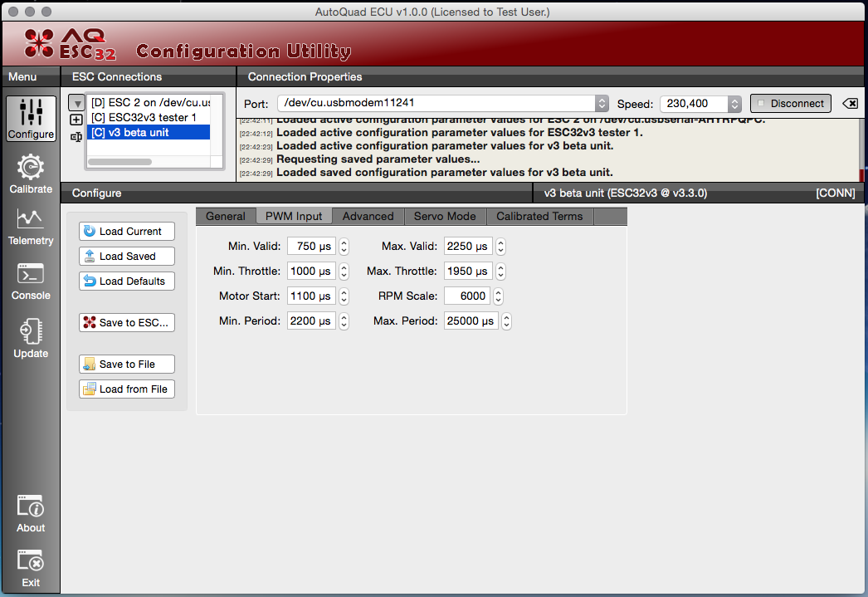Click the RPM Scale value field
This screenshot has width=868, height=597.
[466, 296]
